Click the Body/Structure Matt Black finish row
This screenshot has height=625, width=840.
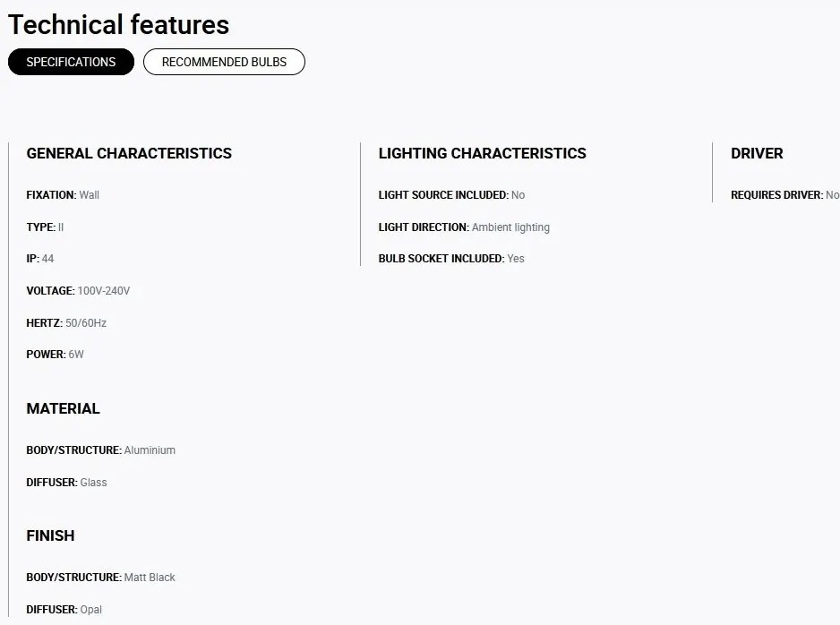pos(100,578)
